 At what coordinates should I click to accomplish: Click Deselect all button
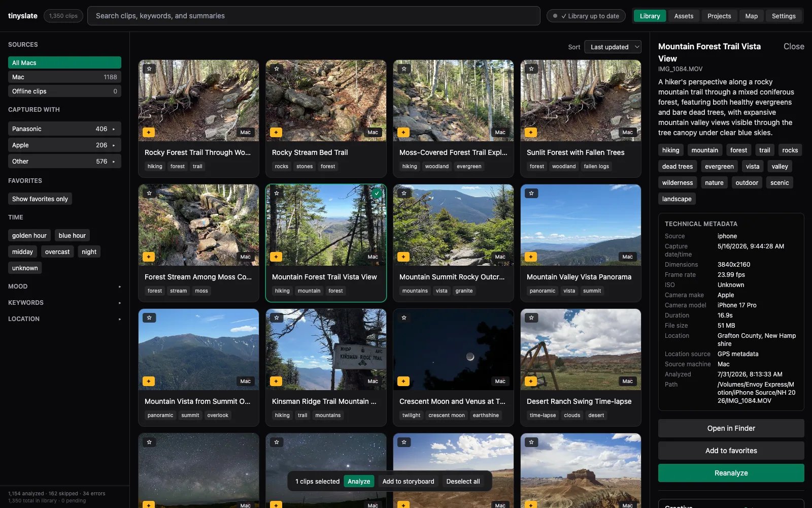pos(463,481)
